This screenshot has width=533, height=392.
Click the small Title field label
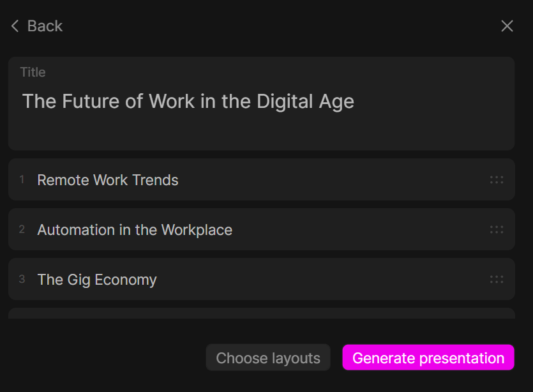point(33,73)
